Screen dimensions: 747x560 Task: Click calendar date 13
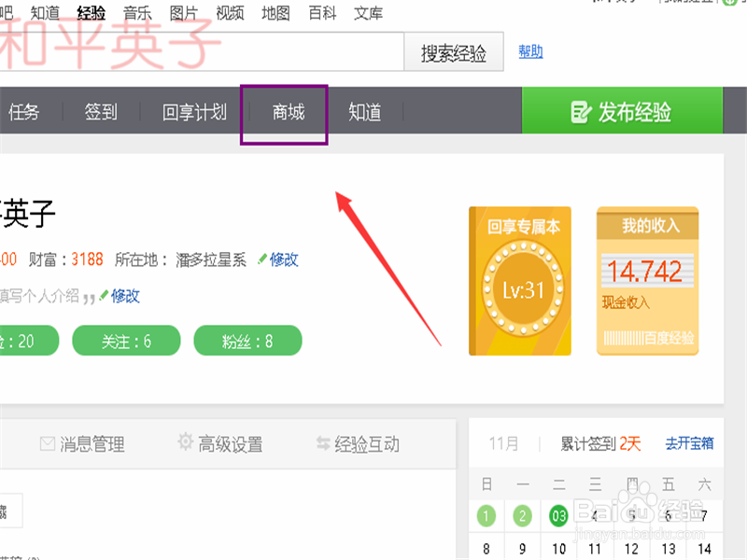(669, 549)
